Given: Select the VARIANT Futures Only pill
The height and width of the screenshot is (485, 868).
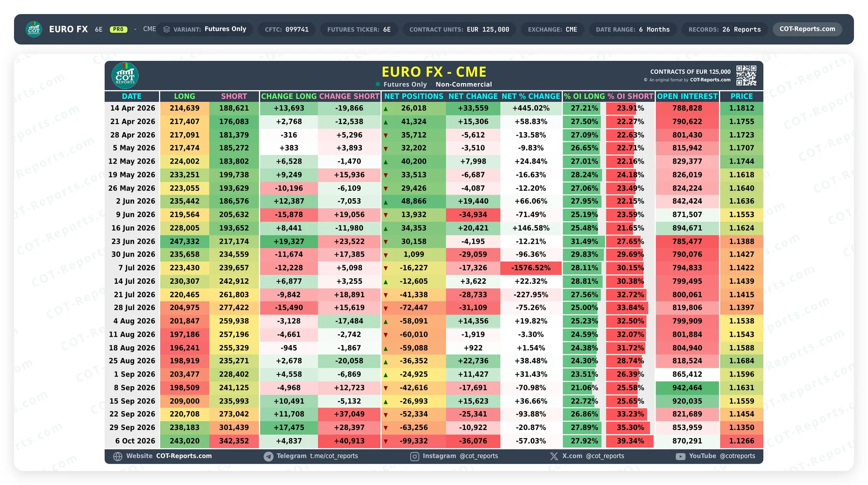Looking at the screenshot, I should point(205,29).
